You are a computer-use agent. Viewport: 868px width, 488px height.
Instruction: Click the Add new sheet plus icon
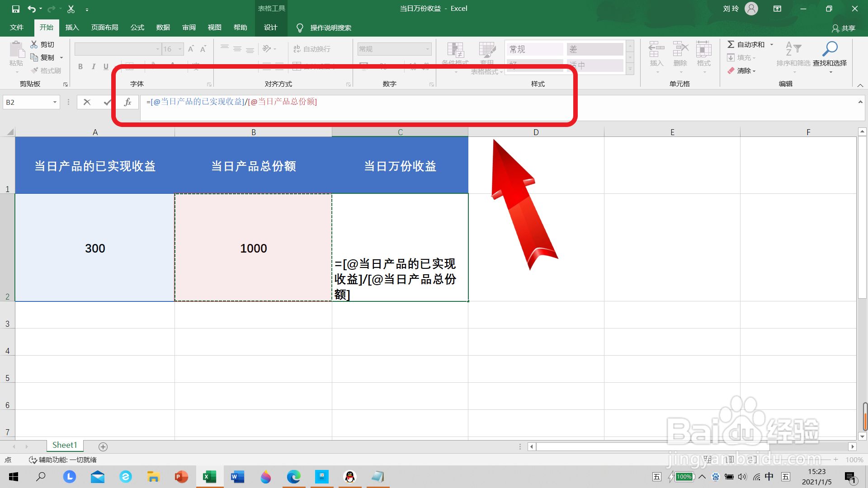point(103,446)
